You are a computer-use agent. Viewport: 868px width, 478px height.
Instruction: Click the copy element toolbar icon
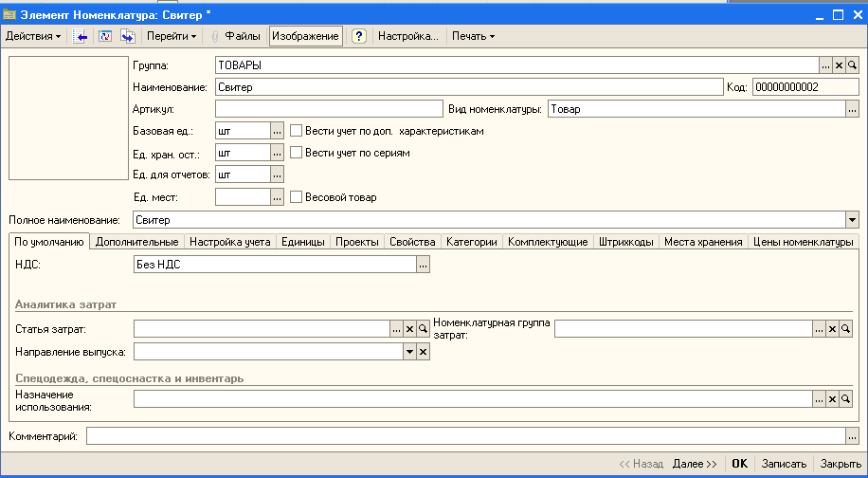coord(128,37)
